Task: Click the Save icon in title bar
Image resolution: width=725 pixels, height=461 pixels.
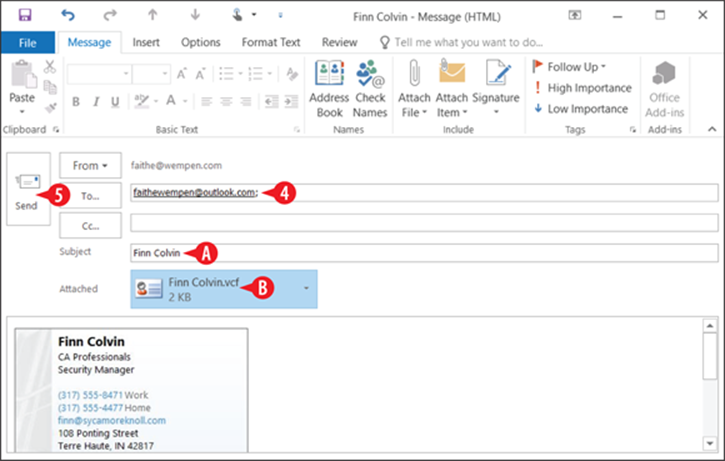Action: tap(25, 15)
